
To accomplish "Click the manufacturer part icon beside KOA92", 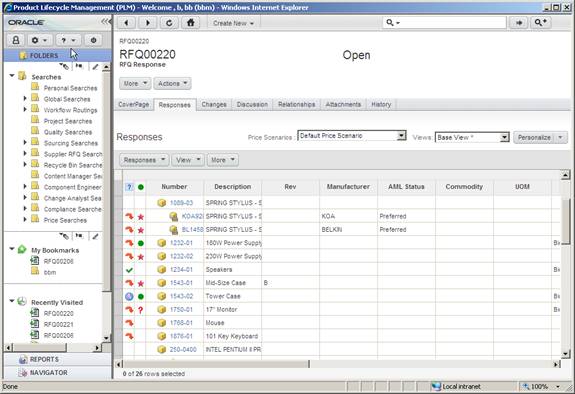I will click(x=173, y=216).
